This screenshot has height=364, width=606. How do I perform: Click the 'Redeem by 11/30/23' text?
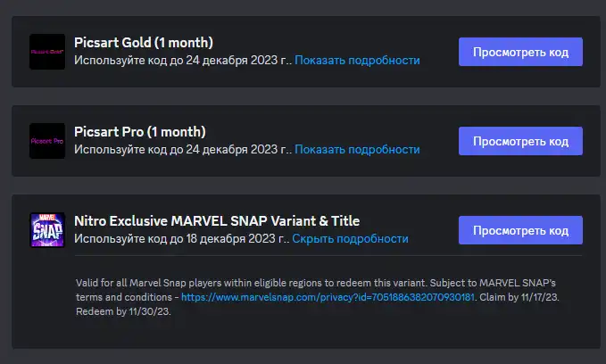coord(123,311)
